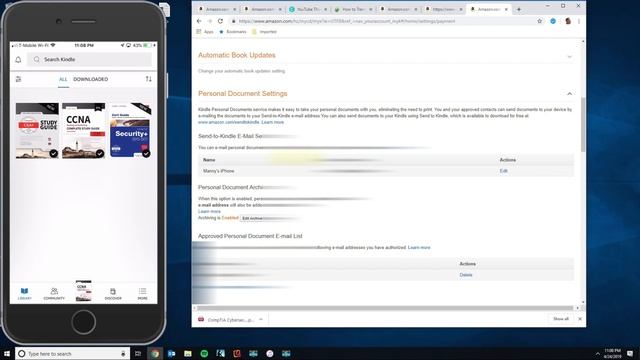Image resolution: width=640 pixels, height=360 pixels.
Task: Open a new Chrome tab
Action: 519,9
